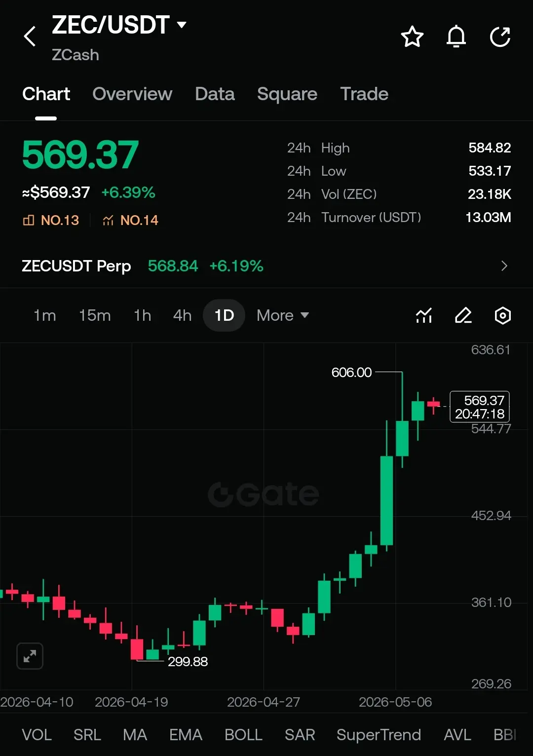The image size is (533, 756).
Task: Select the 1m timeframe
Action: click(x=44, y=315)
